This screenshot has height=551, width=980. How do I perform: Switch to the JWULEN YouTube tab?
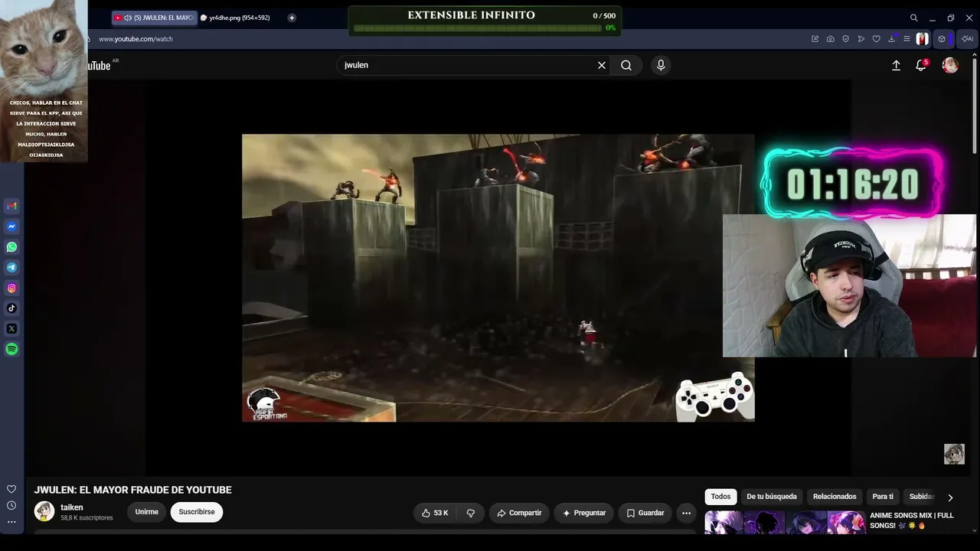coord(155,18)
